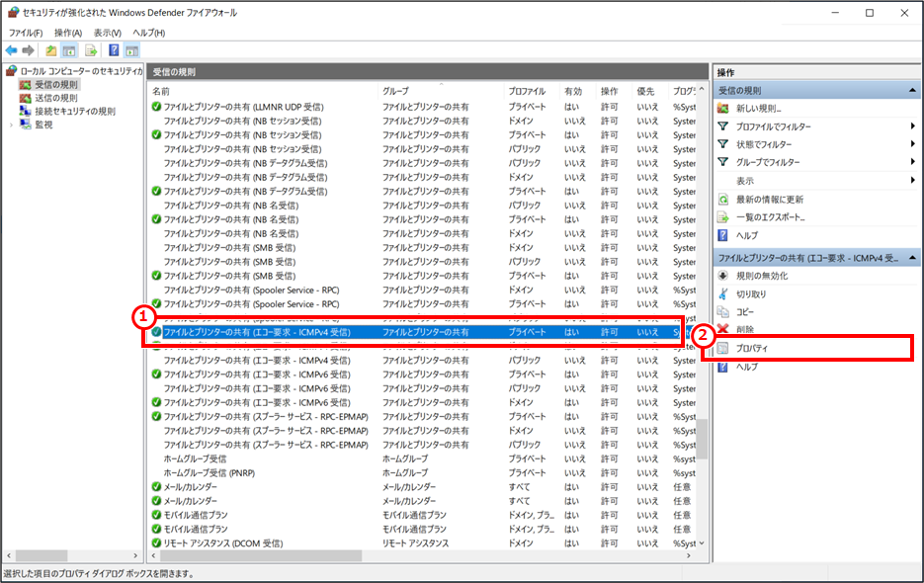
Task: Open the 操作(A) menu
Action: [x=68, y=33]
